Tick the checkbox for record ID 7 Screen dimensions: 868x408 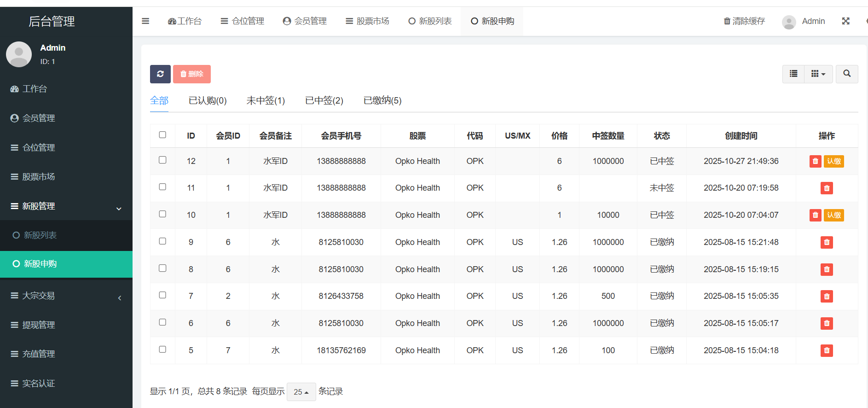tap(162, 295)
